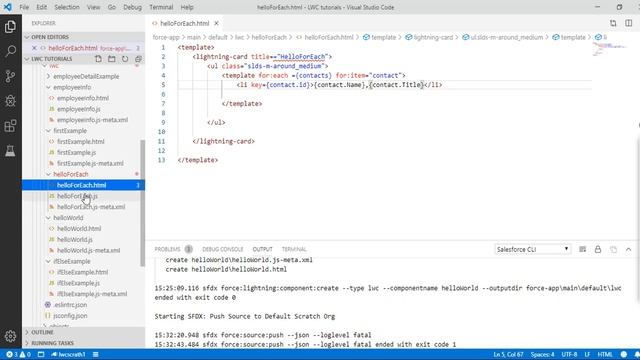The height and width of the screenshot is (360, 640).
Task: Click New File icon in LWC Tutorials
Action: coord(98,59)
